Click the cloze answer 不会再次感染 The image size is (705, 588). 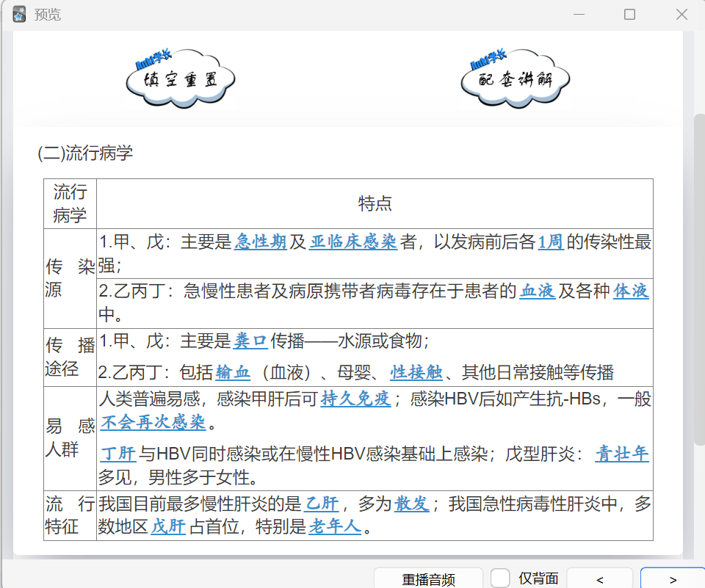tap(153, 422)
